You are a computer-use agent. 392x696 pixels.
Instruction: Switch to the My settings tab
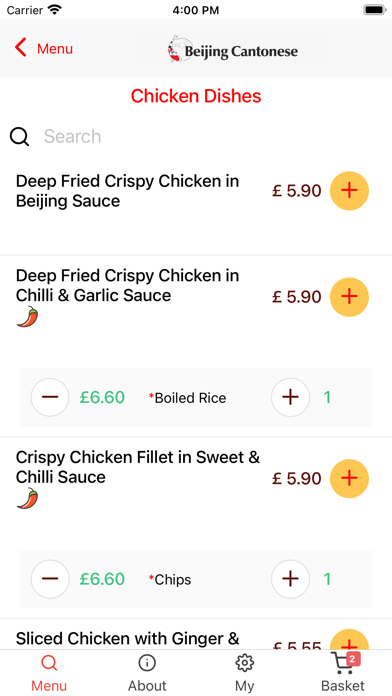coord(245,672)
